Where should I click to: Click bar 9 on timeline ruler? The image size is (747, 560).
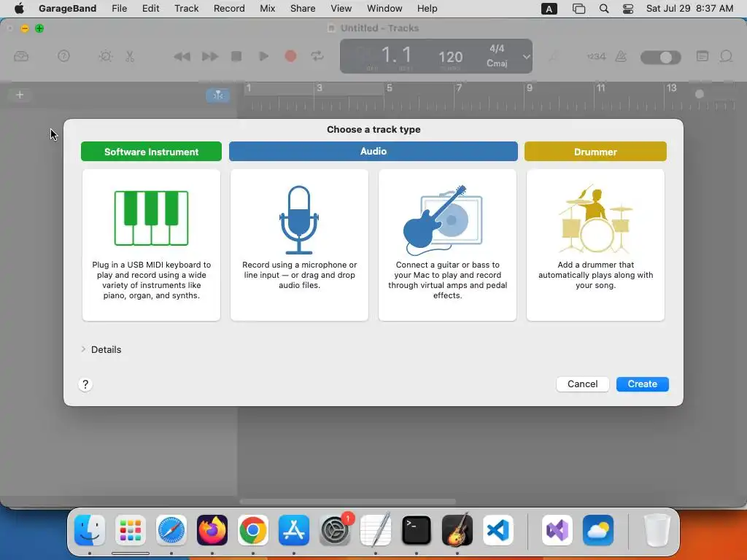pos(530,88)
